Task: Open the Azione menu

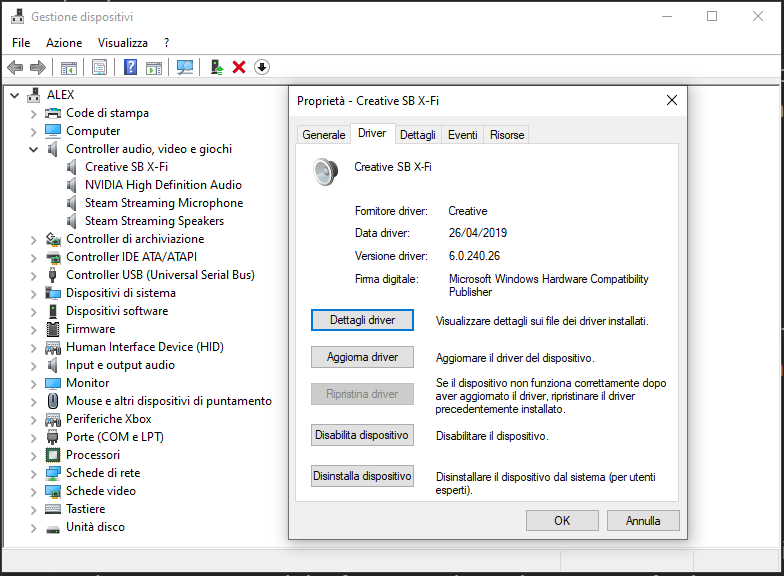Action: click(x=64, y=43)
